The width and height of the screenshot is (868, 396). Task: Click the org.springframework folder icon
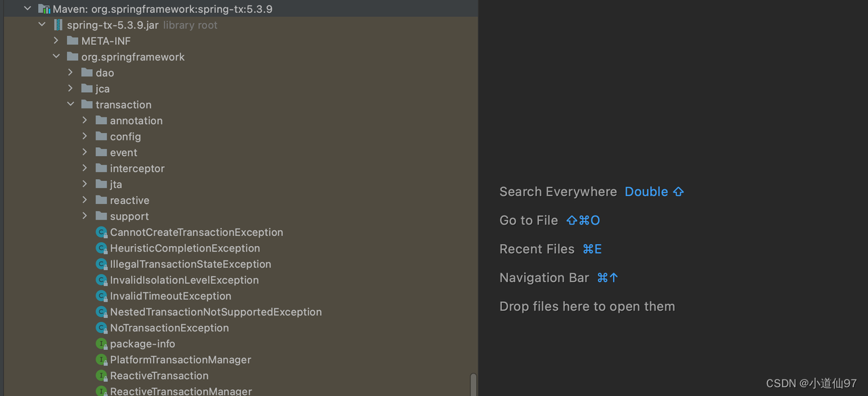pos(73,57)
